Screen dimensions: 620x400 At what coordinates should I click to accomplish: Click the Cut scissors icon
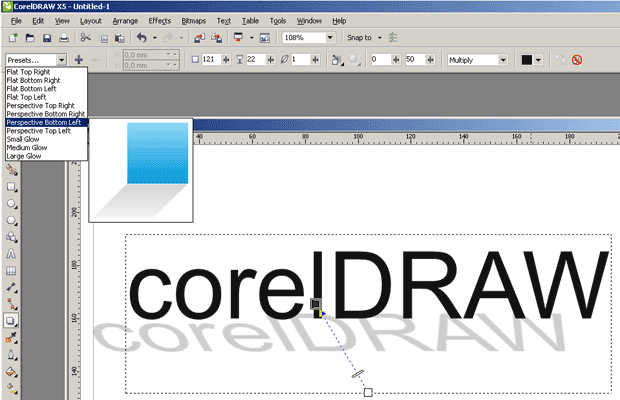[x=85, y=38]
